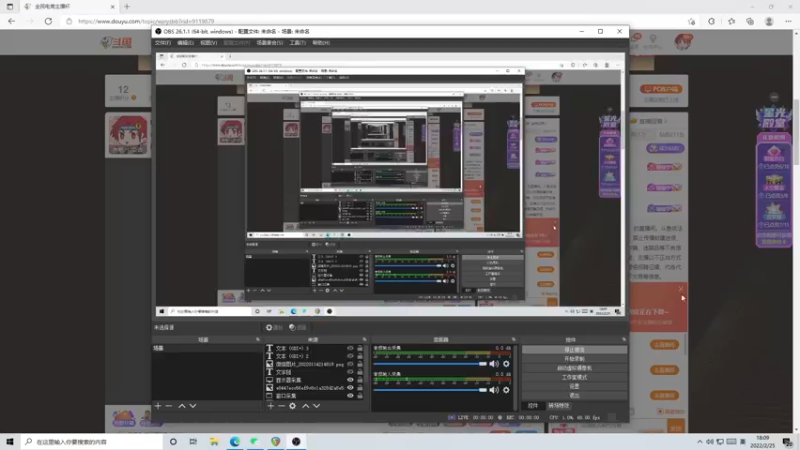Expand the system tray hidden icons chevron
800x450 pixels.
(x=699, y=442)
